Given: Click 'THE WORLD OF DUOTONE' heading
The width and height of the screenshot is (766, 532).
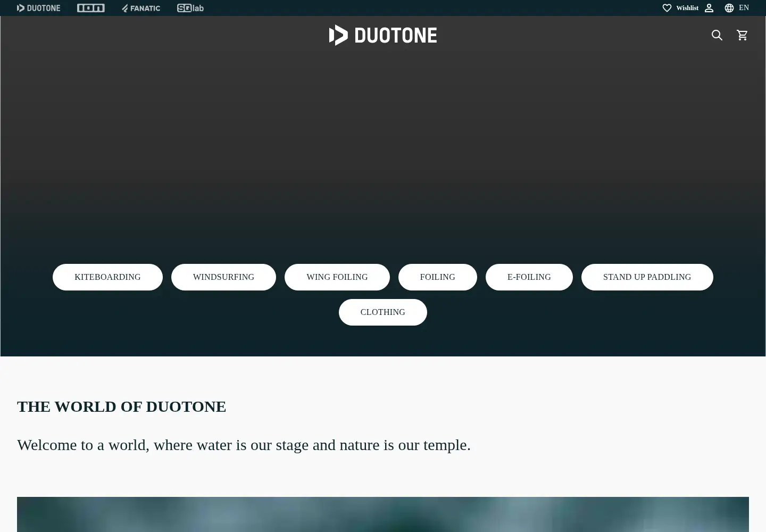Looking at the screenshot, I should (x=122, y=406).
